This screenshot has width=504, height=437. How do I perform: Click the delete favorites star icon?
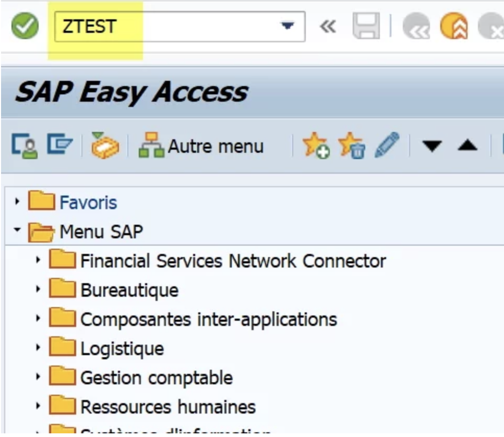point(352,147)
